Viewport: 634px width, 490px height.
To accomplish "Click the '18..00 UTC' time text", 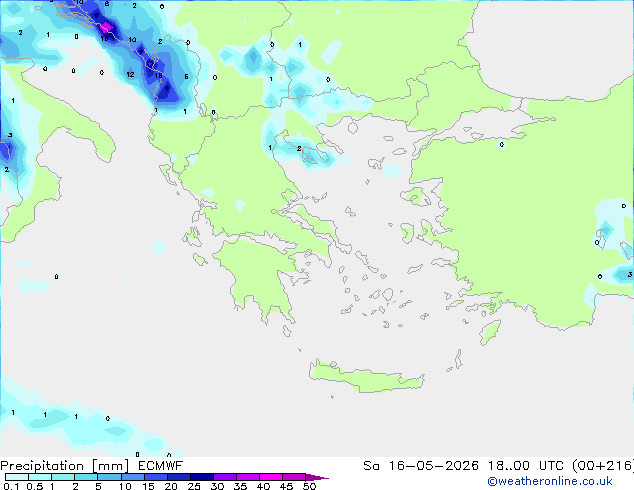I will click(x=526, y=466).
